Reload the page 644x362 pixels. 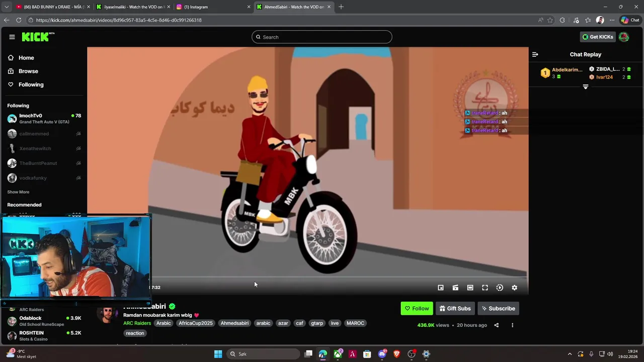pos(19,20)
